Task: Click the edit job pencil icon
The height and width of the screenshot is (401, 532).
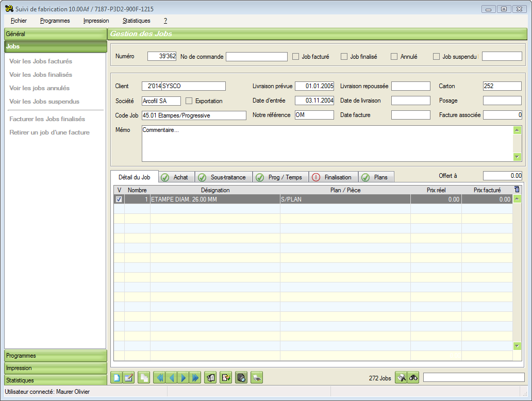Action: click(x=129, y=378)
